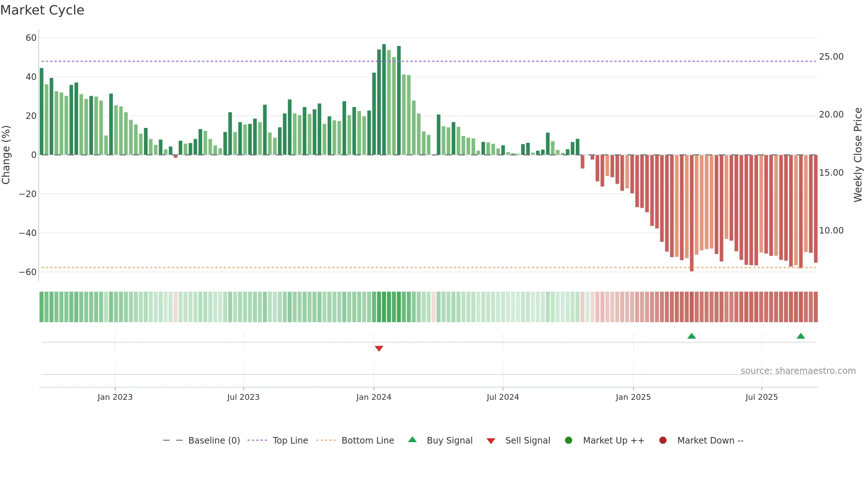Screen dimensions: 868x488
Task: Click the 60 tick on left axis
Action: click(x=31, y=38)
